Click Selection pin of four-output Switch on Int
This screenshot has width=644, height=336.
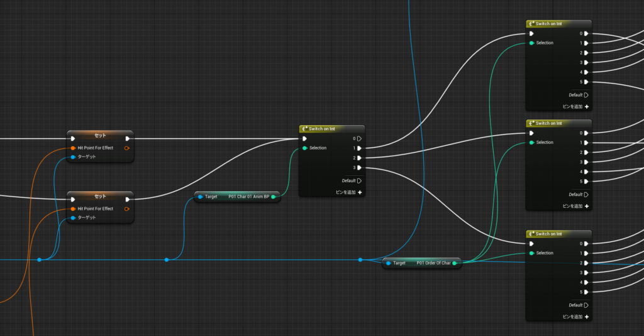tap(305, 148)
